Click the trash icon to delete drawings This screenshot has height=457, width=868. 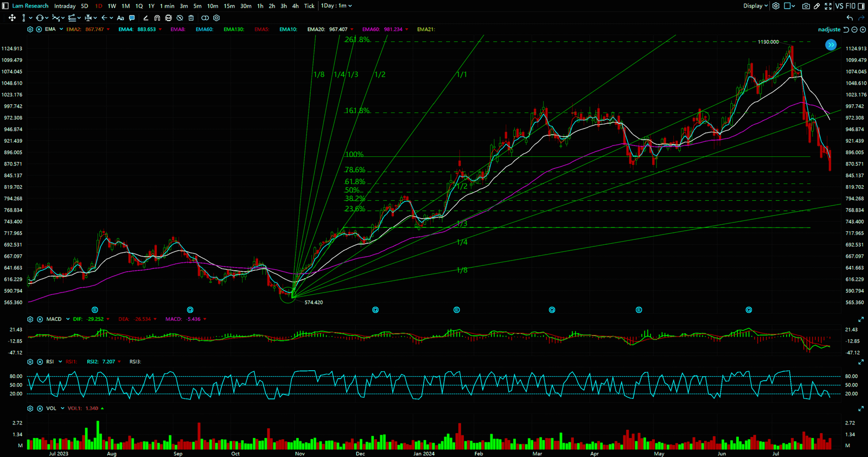click(191, 18)
